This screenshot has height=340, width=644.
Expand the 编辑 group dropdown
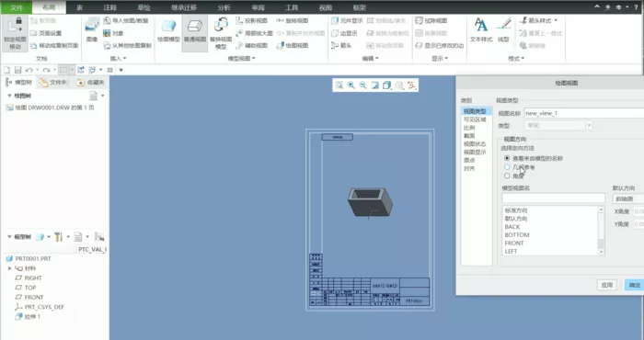coord(370,59)
